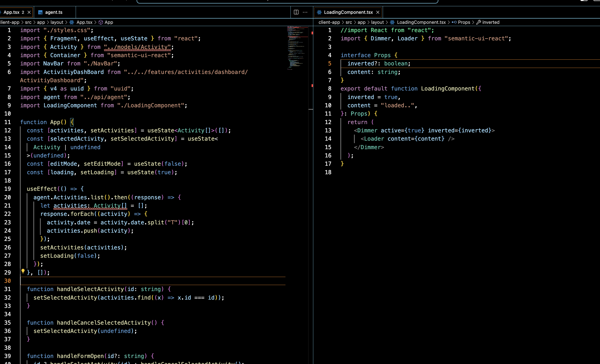The width and height of the screenshot is (600, 364).
Task: Follow the "../models/Activity" import path
Action: pyautogui.click(x=137, y=47)
